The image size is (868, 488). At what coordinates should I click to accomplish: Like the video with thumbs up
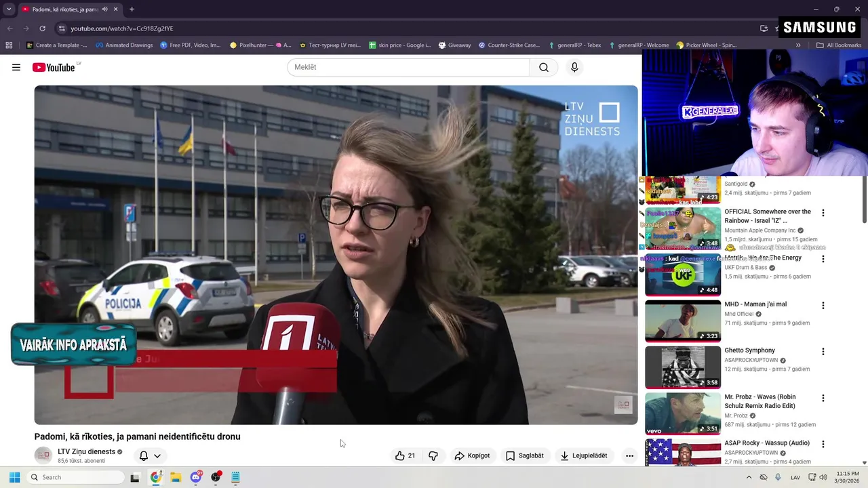click(406, 455)
